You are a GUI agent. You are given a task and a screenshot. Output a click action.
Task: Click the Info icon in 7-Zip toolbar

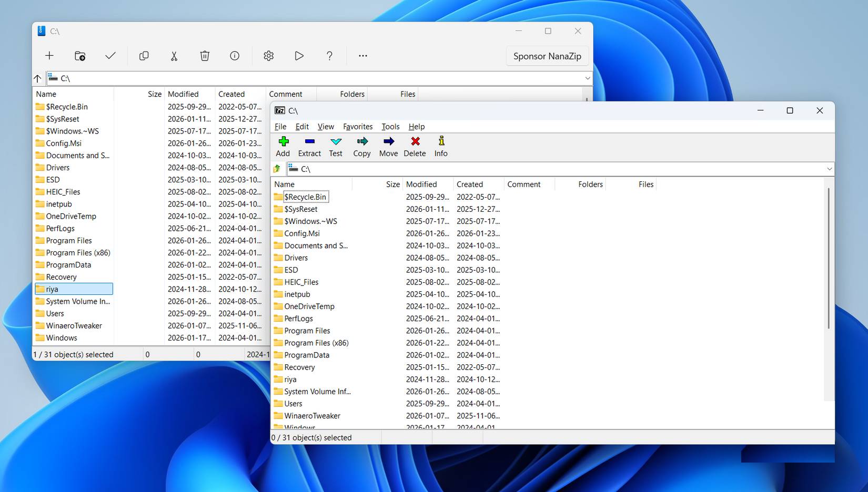click(x=441, y=146)
